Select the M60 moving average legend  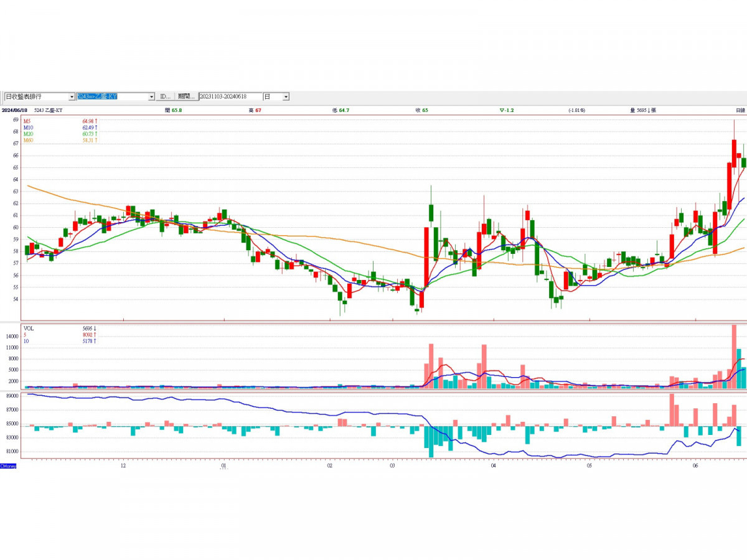[28, 141]
